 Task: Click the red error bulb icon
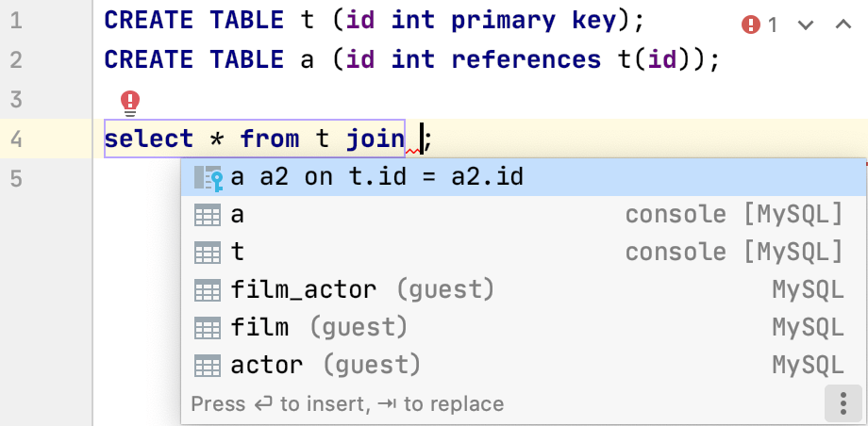pos(130,101)
